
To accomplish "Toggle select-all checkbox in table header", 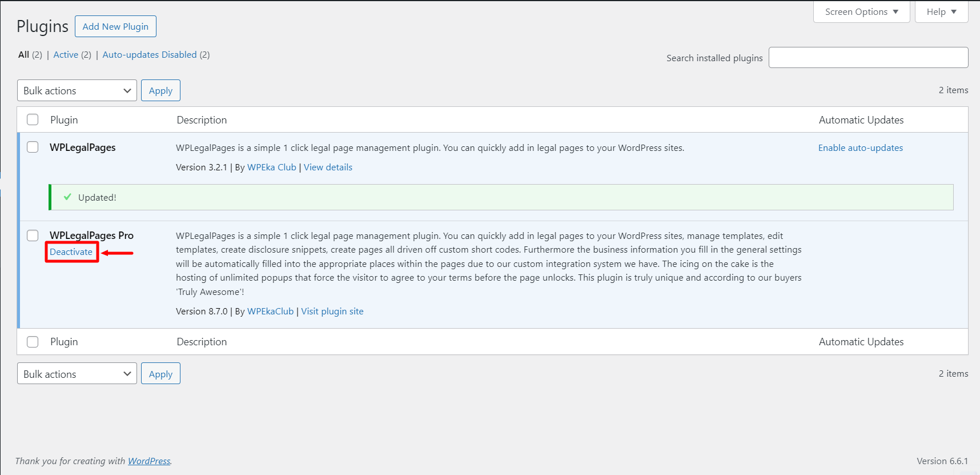I will point(33,119).
